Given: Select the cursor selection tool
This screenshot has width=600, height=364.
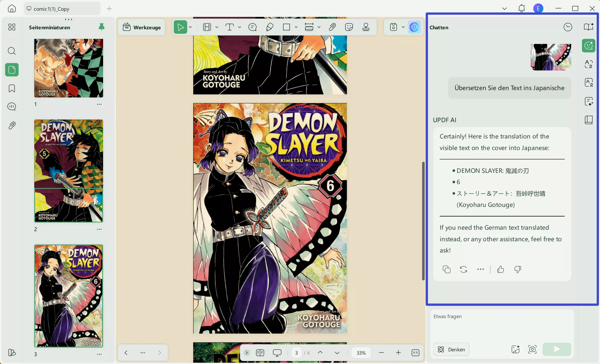Looking at the screenshot, I should [x=181, y=27].
